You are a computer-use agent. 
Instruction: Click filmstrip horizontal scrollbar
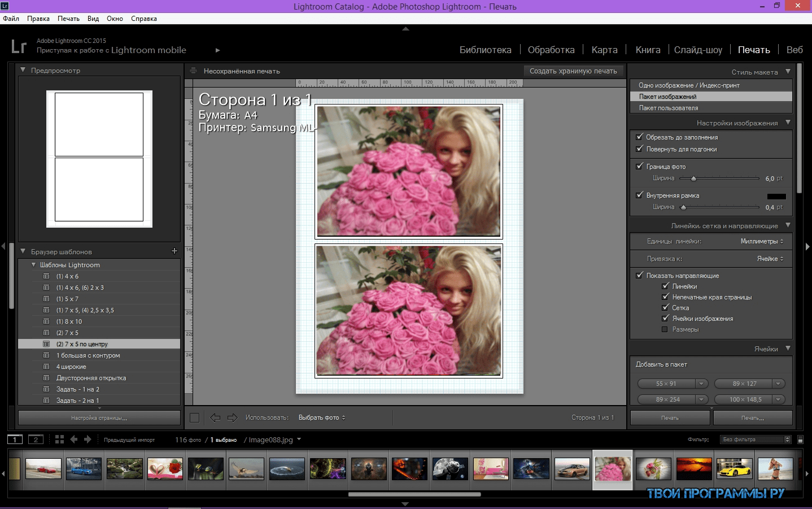(414, 494)
